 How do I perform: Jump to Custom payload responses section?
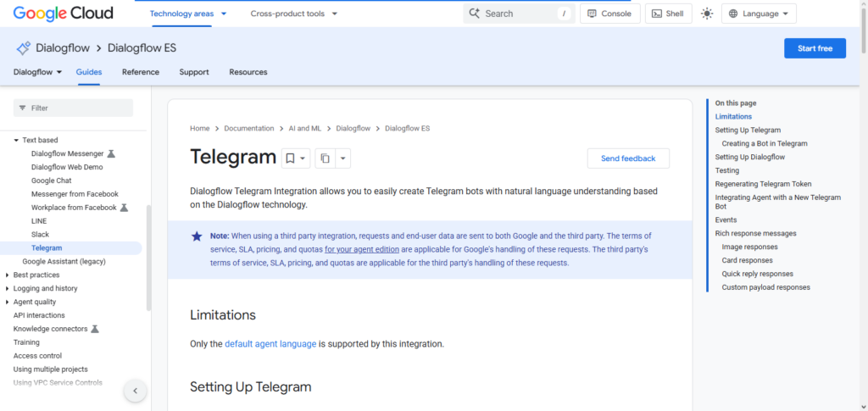coord(765,287)
